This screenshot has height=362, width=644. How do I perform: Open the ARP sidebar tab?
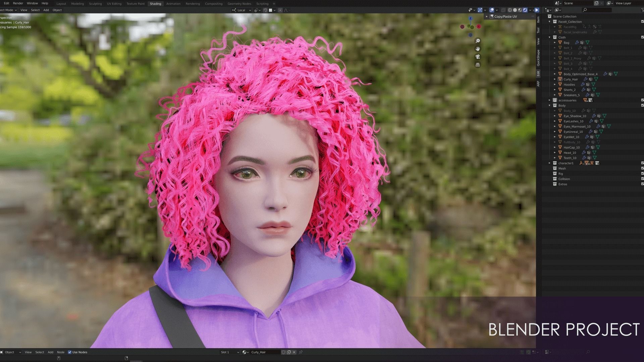click(x=538, y=83)
